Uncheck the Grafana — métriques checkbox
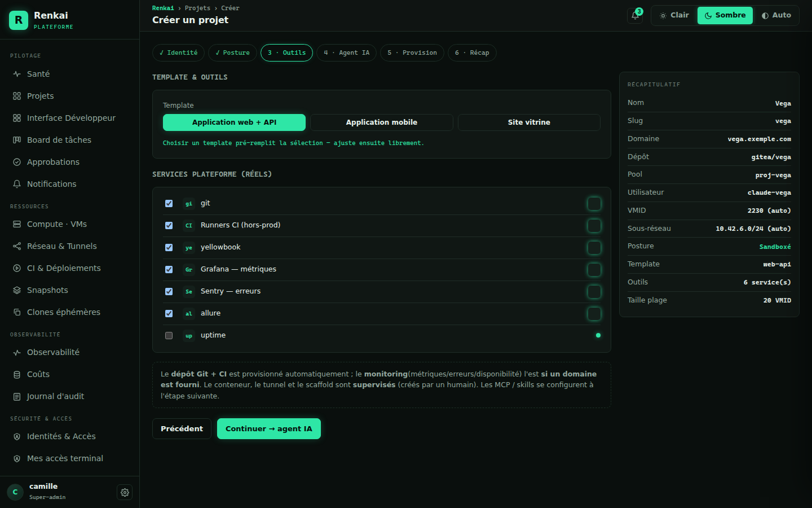Viewport: 812px width, 508px height. (x=169, y=269)
